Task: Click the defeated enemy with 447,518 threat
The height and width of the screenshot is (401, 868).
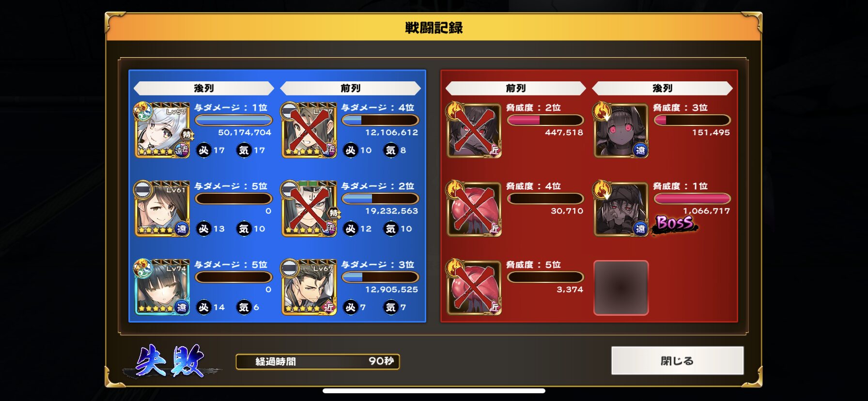Action: pyautogui.click(x=474, y=130)
